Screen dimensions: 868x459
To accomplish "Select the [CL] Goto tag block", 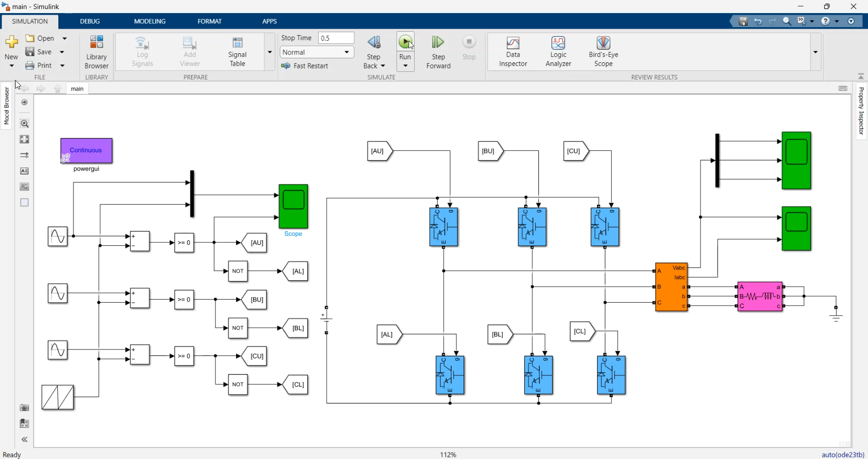I will (x=295, y=385).
